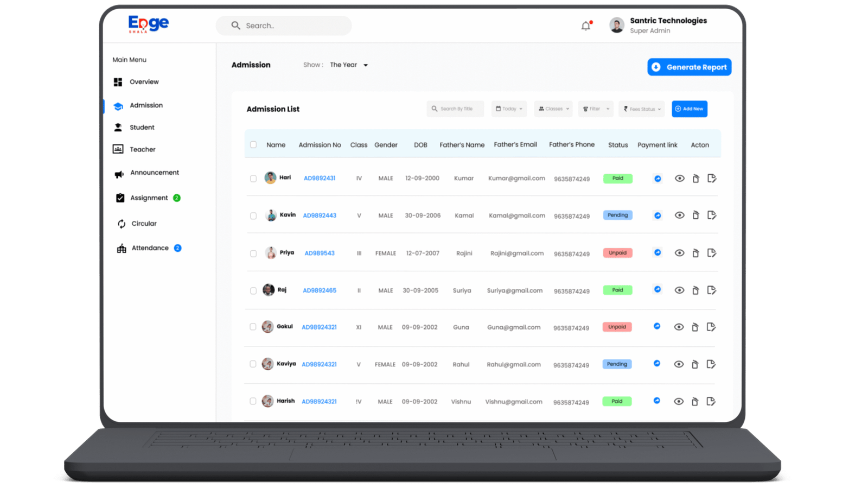Click the payment link icon for Gokul

pyautogui.click(x=657, y=326)
